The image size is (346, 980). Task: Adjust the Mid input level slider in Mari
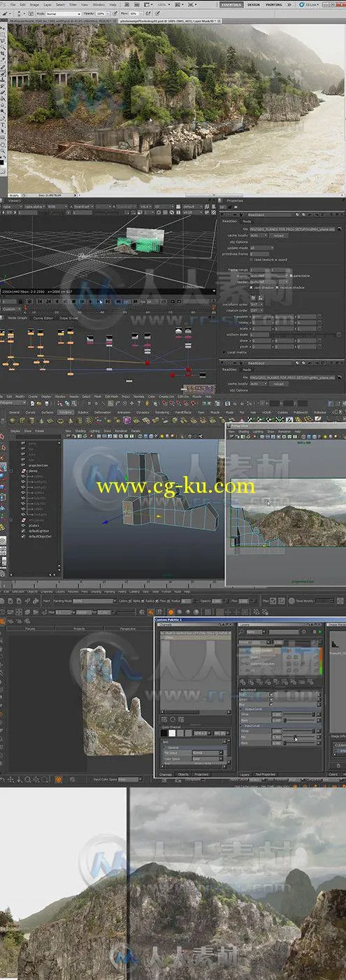(299, 736)
